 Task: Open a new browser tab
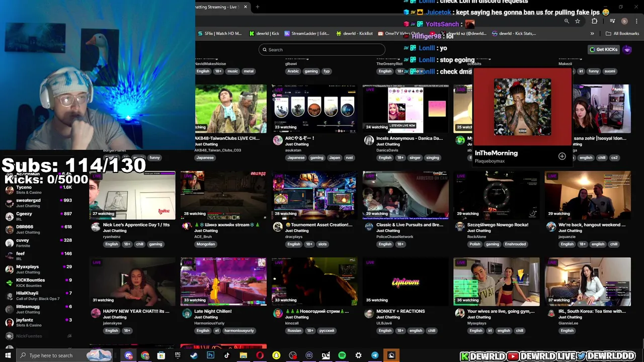(257, 7)
